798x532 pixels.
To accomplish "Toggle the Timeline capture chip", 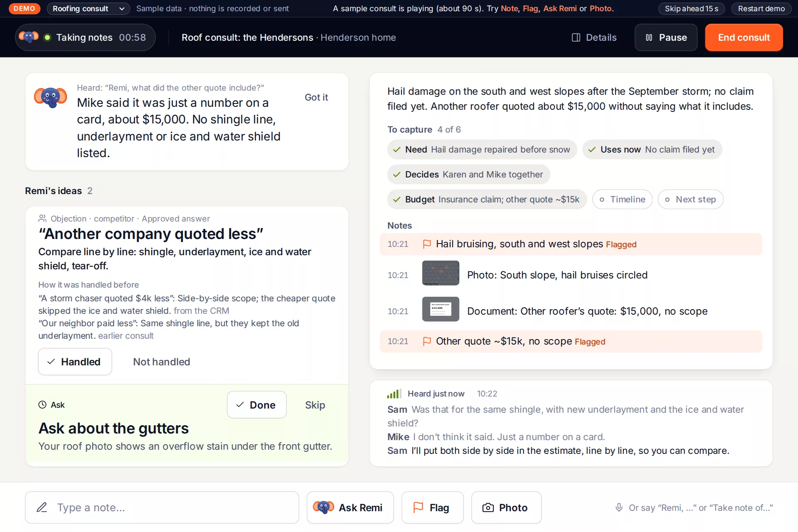I will tap(622, 199).
